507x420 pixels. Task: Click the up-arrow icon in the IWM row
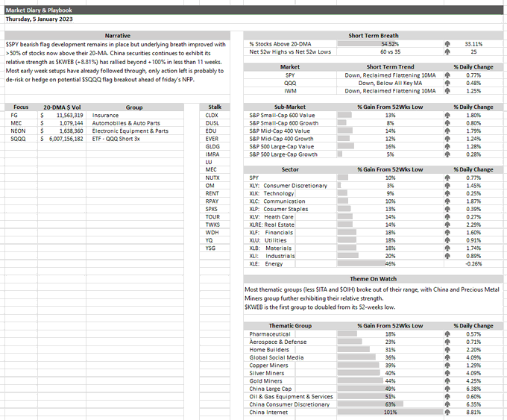(447, 91)
